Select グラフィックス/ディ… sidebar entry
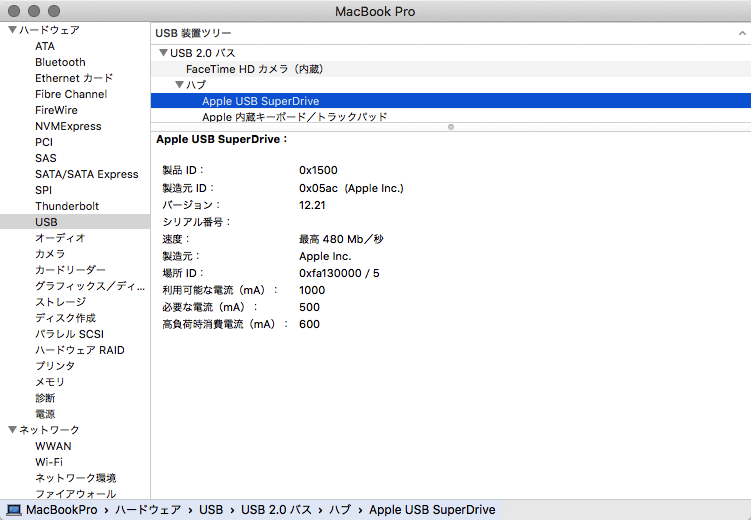751x520 pixels. coord(90,286)
